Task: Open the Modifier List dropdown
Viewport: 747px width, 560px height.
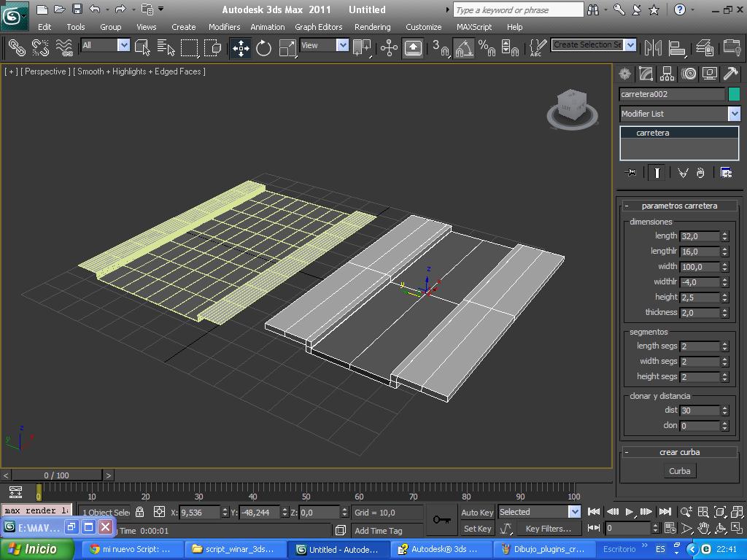Action: [734, 114]
